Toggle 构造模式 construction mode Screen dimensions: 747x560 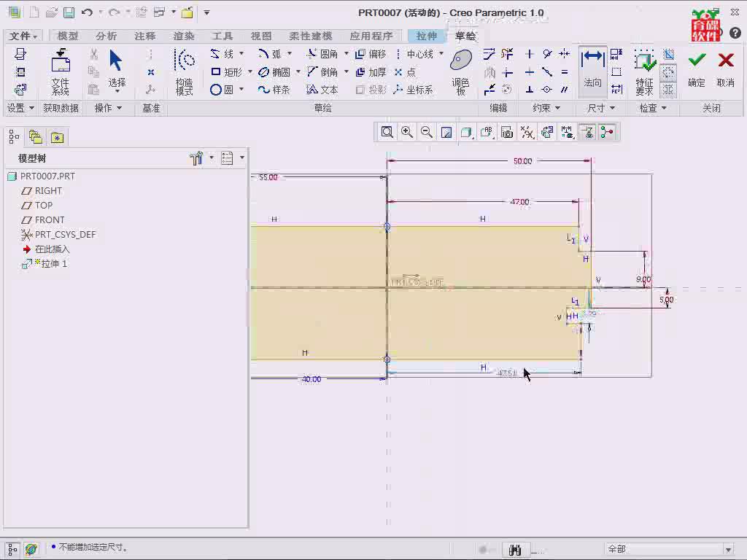(x=185, y=71)
